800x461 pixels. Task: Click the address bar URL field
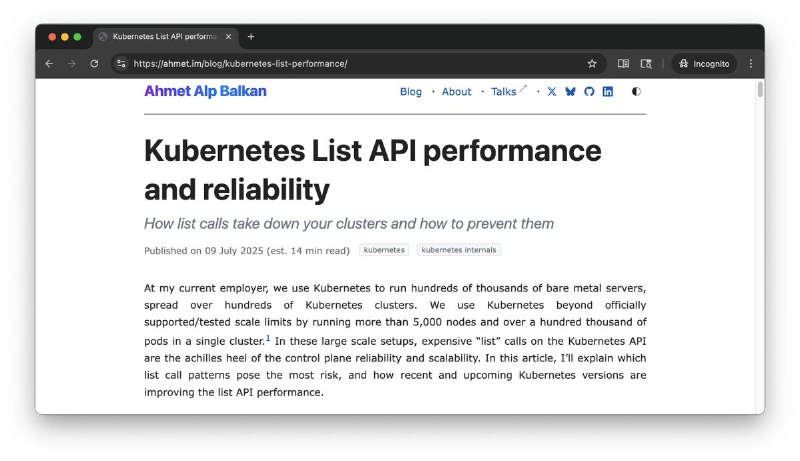tap(350, 63)
